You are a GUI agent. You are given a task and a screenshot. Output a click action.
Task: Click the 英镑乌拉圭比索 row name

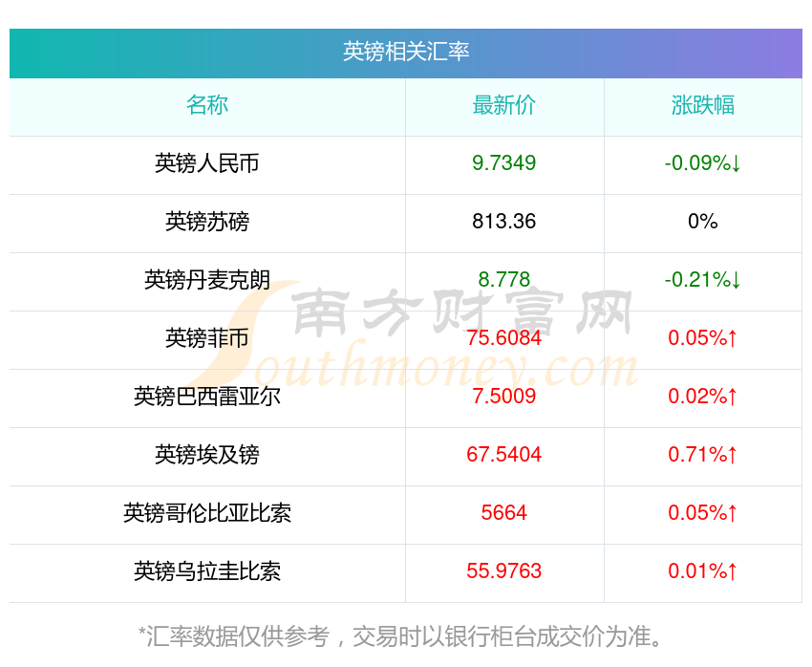tap(207, 571)
